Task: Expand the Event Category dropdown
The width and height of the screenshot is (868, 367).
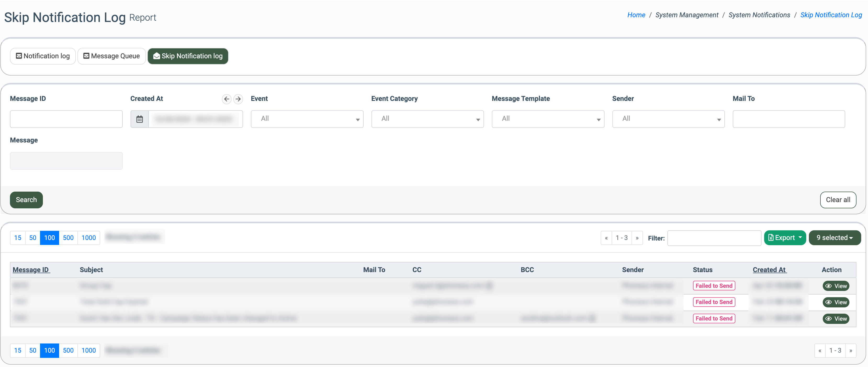Action: [x=427, y=119]
